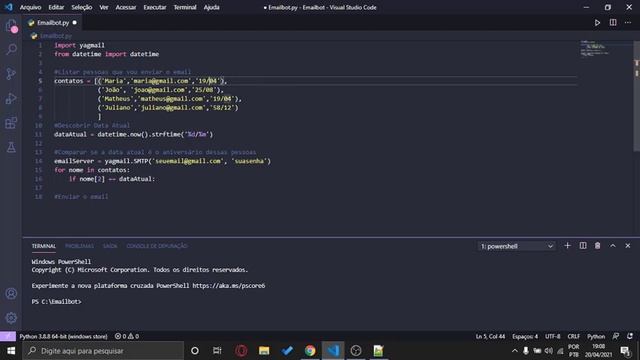
Task: Open the Editar menu
Action: (x=56, y=7)
